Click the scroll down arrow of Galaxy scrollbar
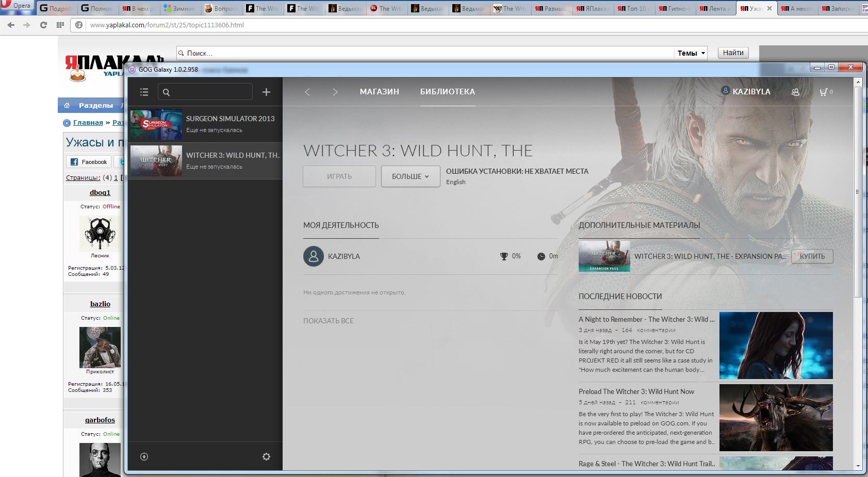 [x=858, y=466]
